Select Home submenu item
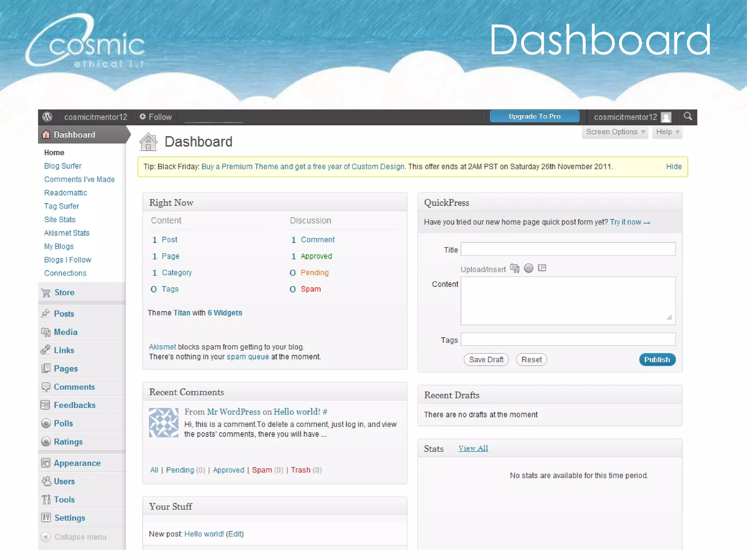The height and width of the screenshot is (560, 747). coord(54,152)
